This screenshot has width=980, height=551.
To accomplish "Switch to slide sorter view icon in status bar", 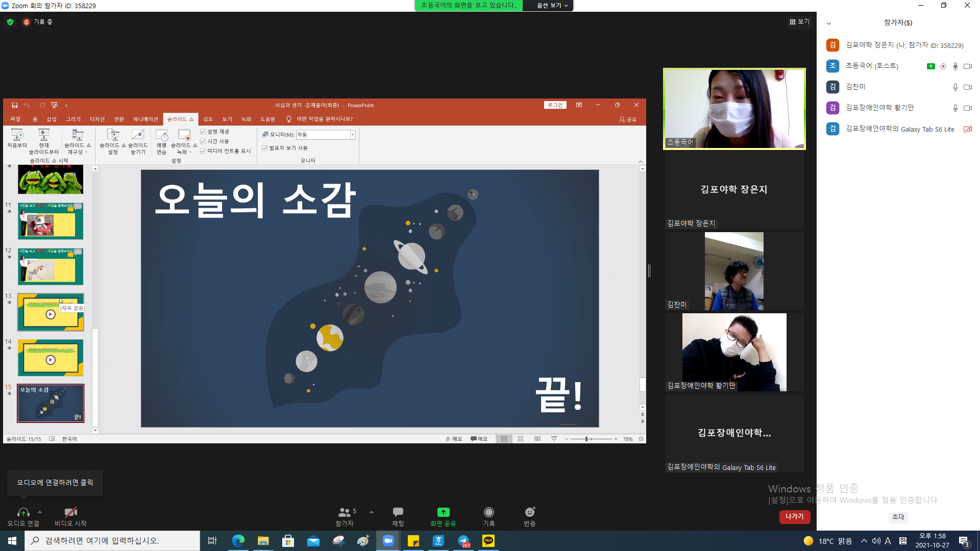I will (x=521, y=439).
